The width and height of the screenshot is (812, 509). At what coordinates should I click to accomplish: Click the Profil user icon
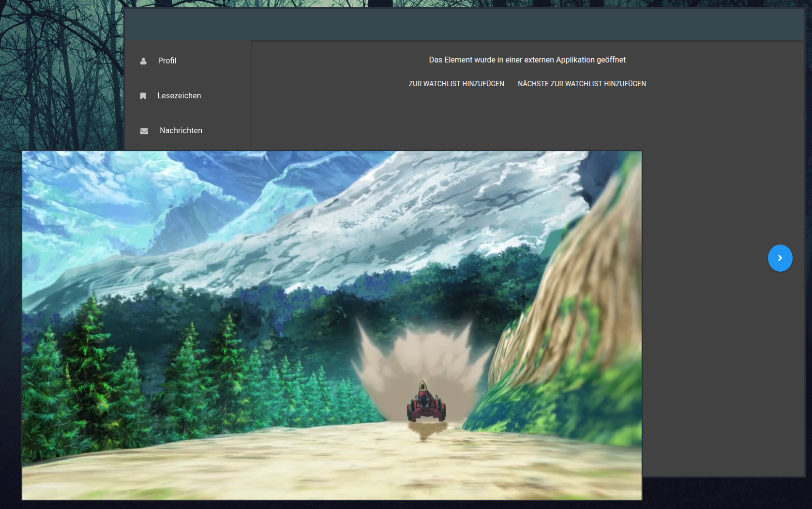coord(143,61)
